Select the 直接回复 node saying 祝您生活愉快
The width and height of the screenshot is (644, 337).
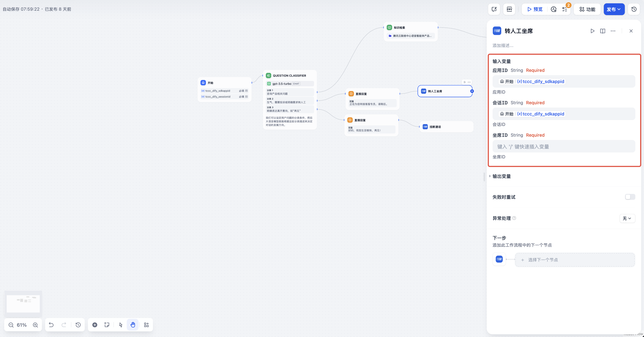pos(371,125)
